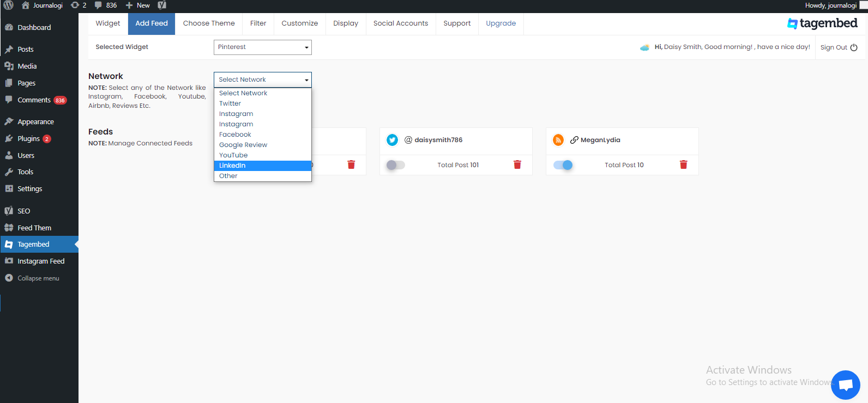Delete the MeganLydia feed with trash icon
The image size is (868, 403).
coord(684,164)
